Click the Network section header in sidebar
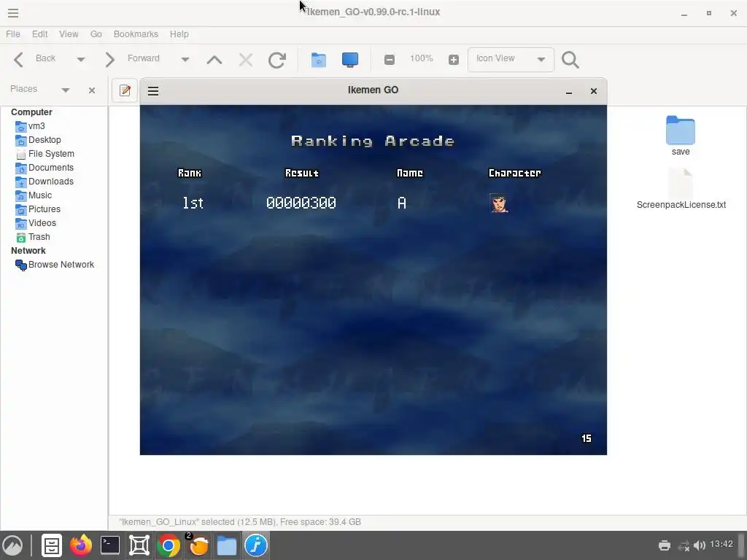The image size is (747, 560). click(28, 251)
